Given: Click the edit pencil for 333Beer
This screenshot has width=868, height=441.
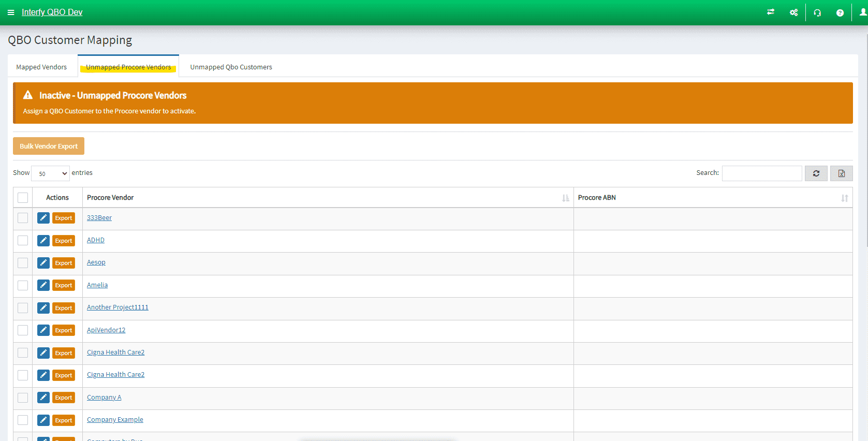Looking at the screenshot, I should 43,218.
